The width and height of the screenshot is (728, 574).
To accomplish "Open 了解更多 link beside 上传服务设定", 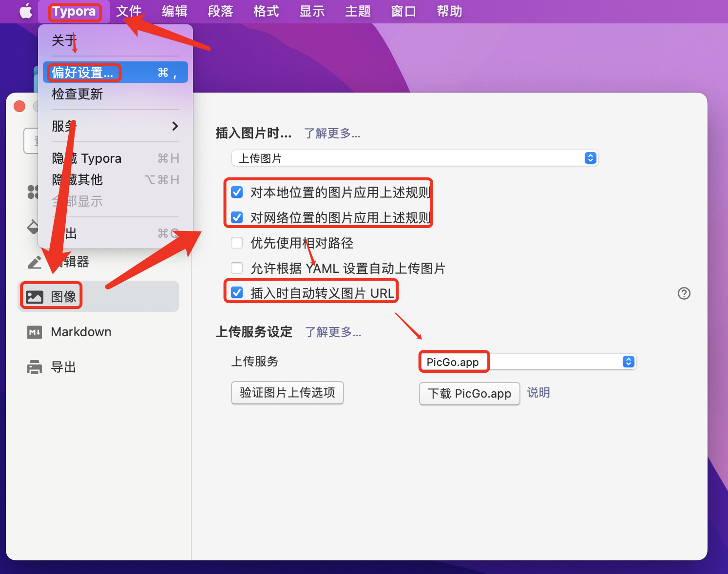I will click(x=333, y=332).
